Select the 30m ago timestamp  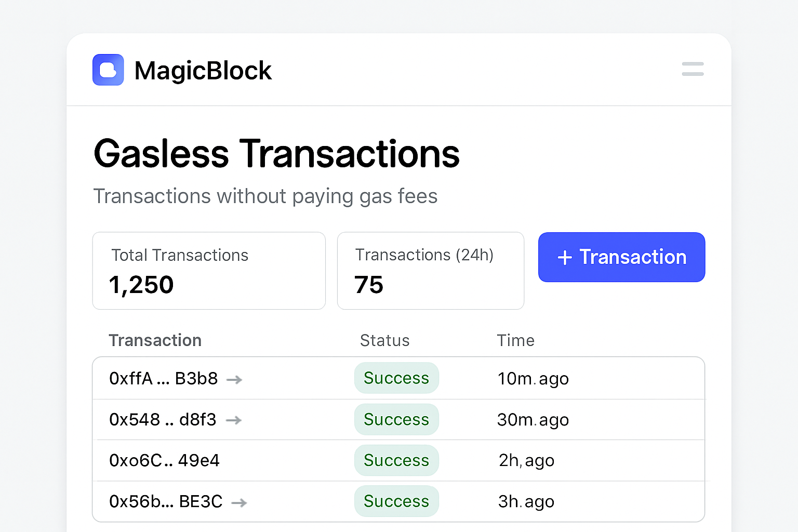(533, 420)
